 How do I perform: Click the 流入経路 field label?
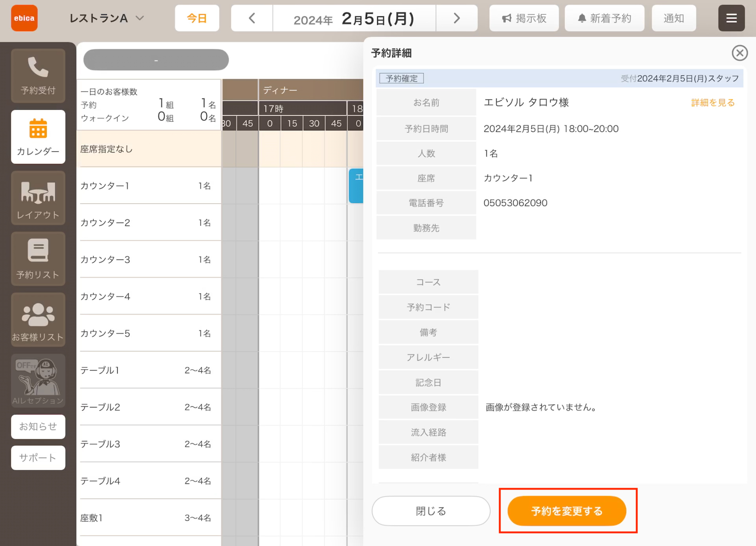click(428, 432)
